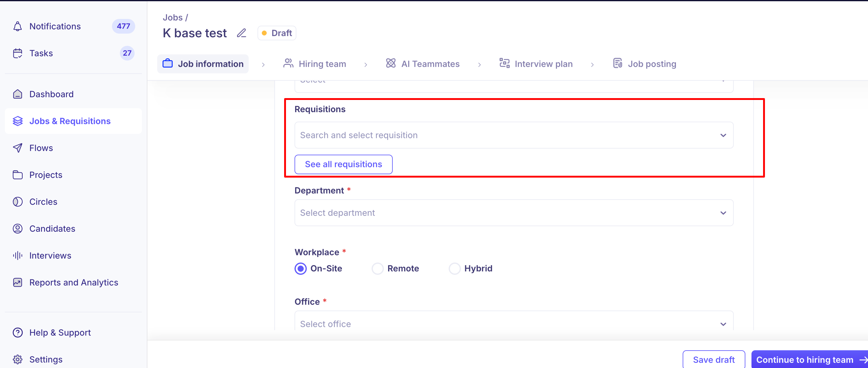Click the Jobs & Requisitions layers icon
This screenshot has width=868, height=368.
click(x=17, y=121)
